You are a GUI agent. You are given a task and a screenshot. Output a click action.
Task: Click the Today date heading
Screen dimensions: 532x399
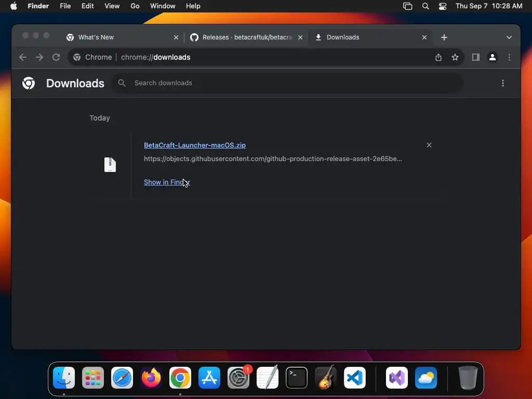click(x=99, y=118)
